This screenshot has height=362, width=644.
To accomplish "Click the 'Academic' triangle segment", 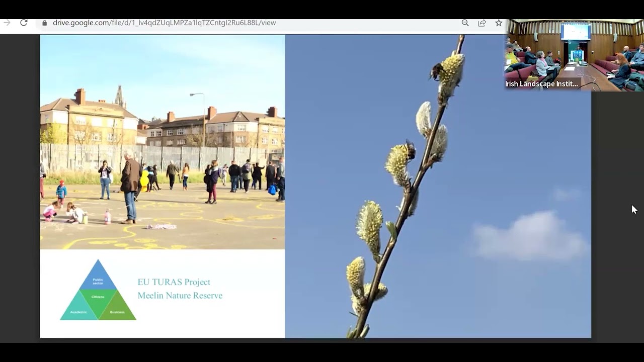I will (x=78, y=308).
